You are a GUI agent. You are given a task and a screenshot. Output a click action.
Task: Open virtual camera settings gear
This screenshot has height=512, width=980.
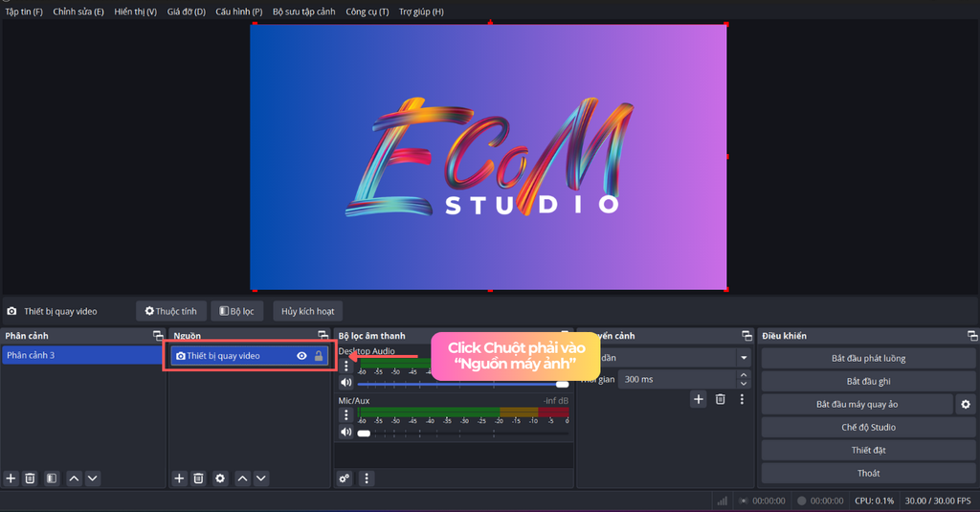point(966,405)
